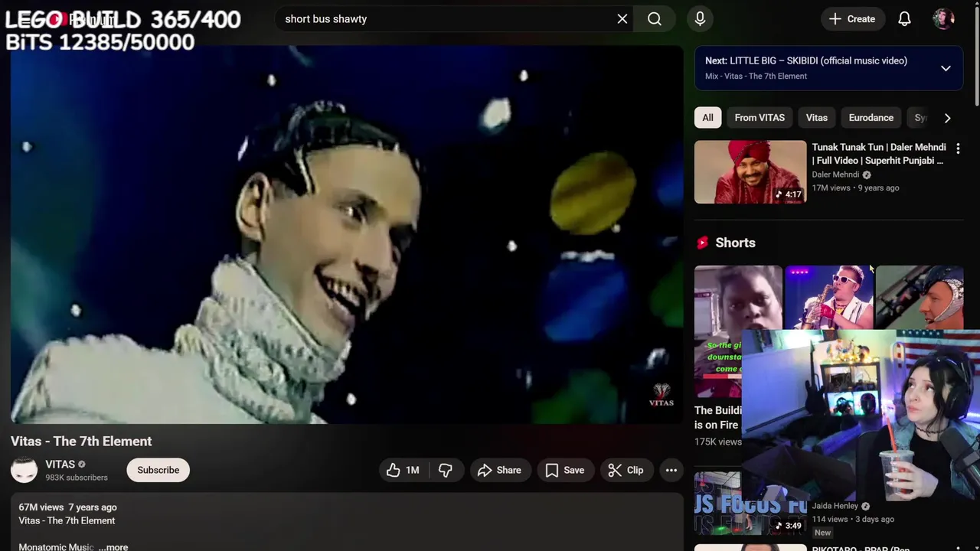Click the Mix - Vitas playlist text

[x=756, y=76]
